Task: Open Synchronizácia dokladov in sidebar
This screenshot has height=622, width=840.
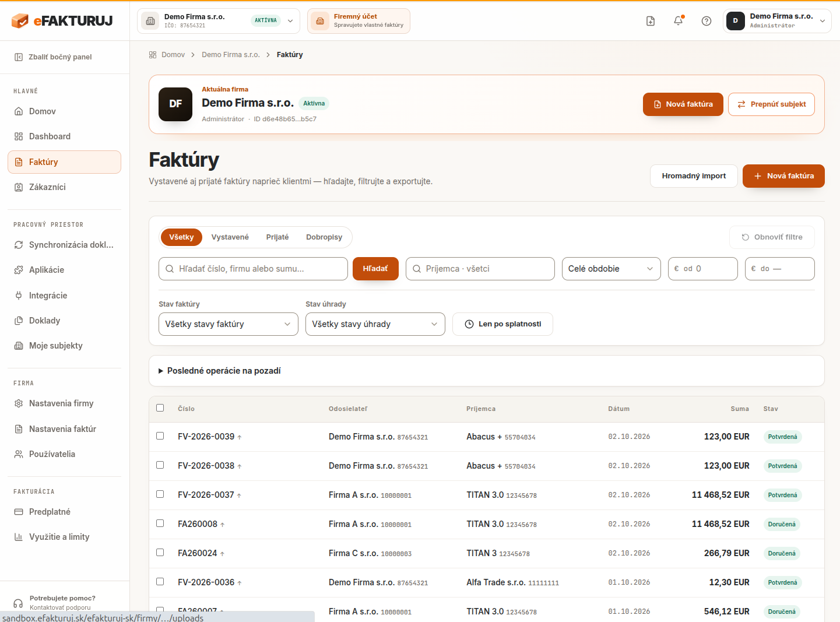Action: [x=64, y=245]
